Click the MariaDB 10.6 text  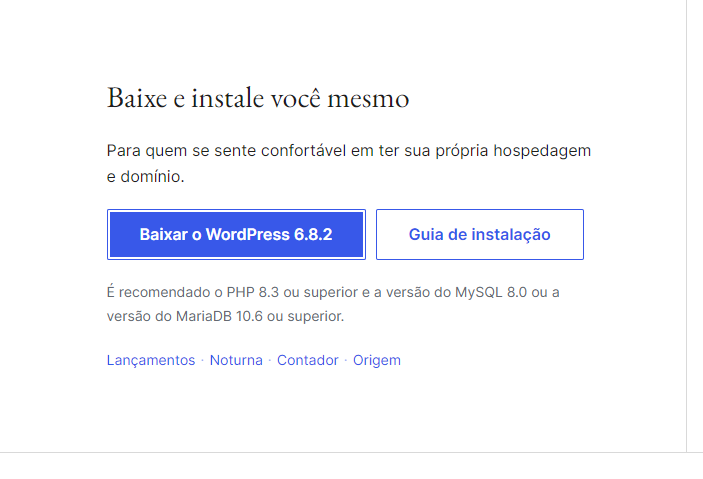[219, 316]
